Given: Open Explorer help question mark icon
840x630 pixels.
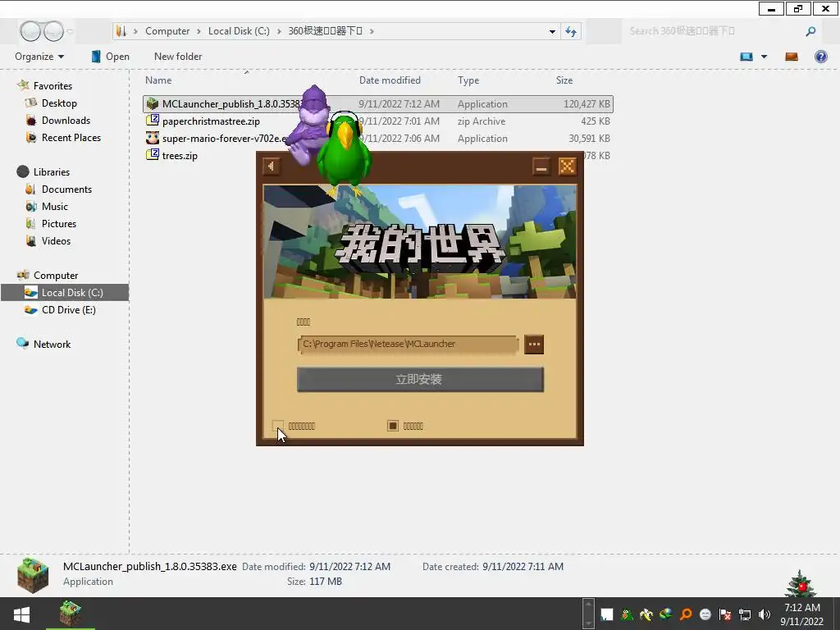Looking at the screenshot, I should [x=820, y=57].
